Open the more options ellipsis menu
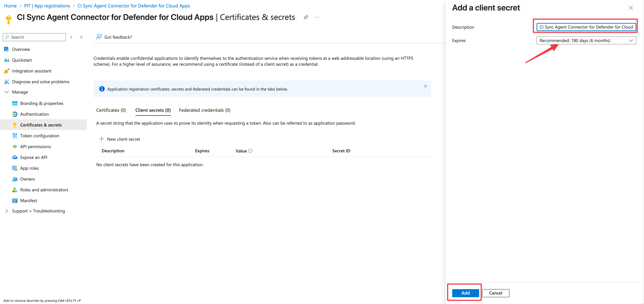The width and height of the screenshot is (644, 304). pos(317,17)
